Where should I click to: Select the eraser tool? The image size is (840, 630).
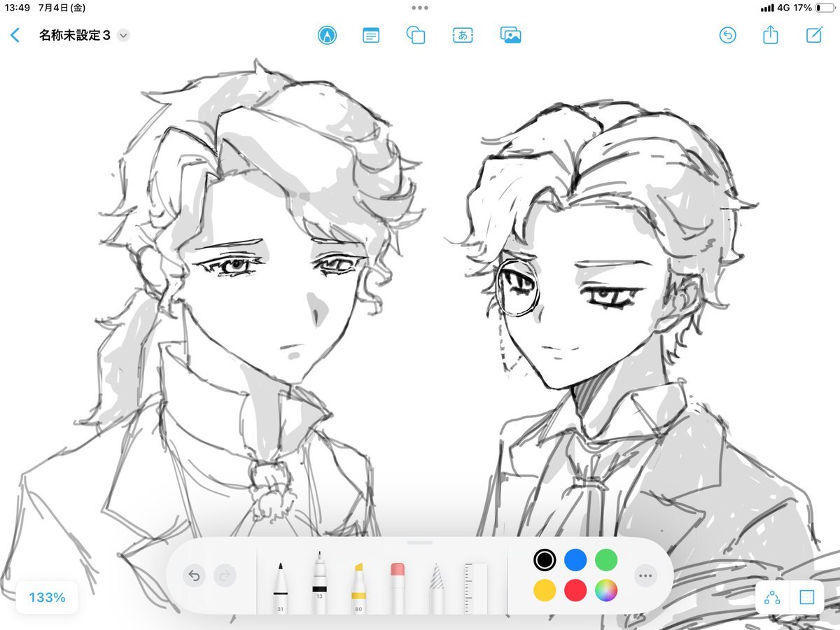[398, 587]
